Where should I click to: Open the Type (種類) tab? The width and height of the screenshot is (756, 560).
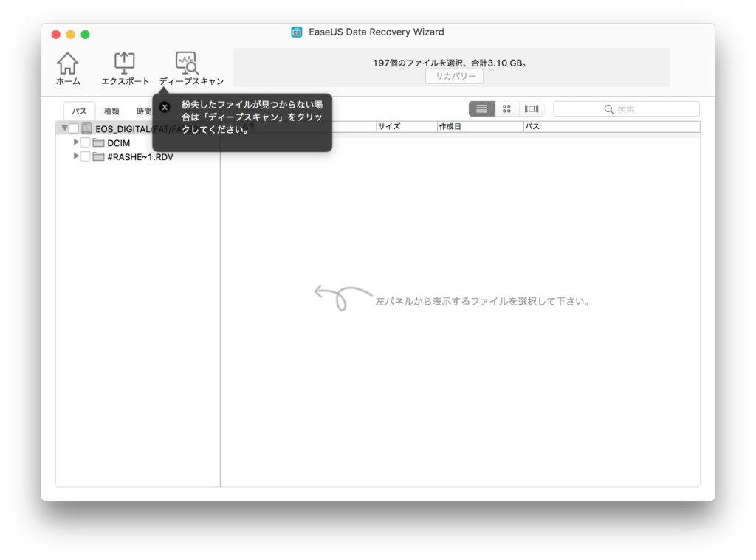tap(111, 111)
